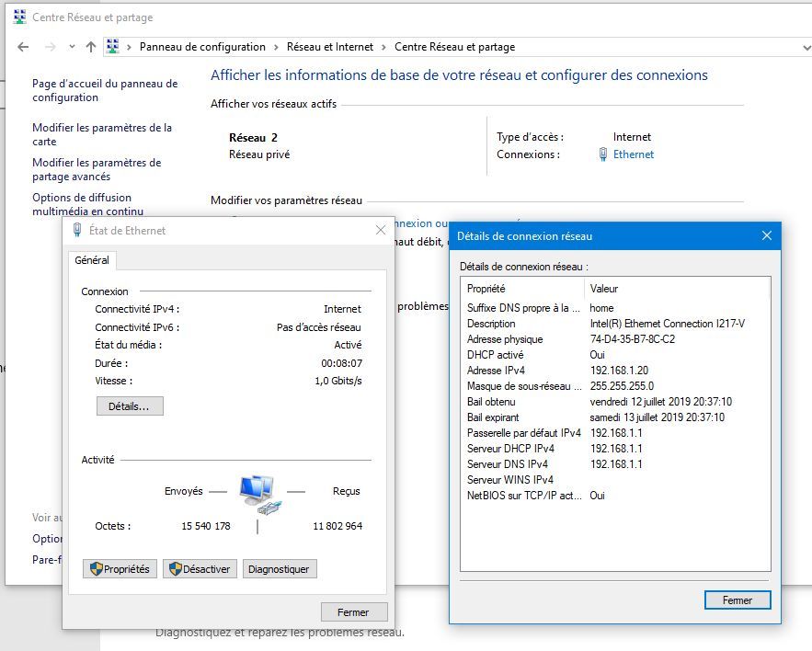Click the Ethernet adapter icon beside Connexions

coord(602,154)
